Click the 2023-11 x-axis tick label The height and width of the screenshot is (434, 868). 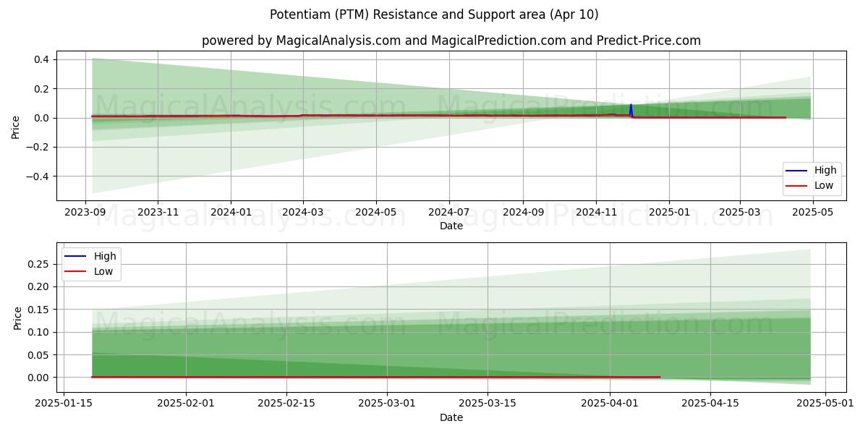pyautogui.click(x=158, y=213)
